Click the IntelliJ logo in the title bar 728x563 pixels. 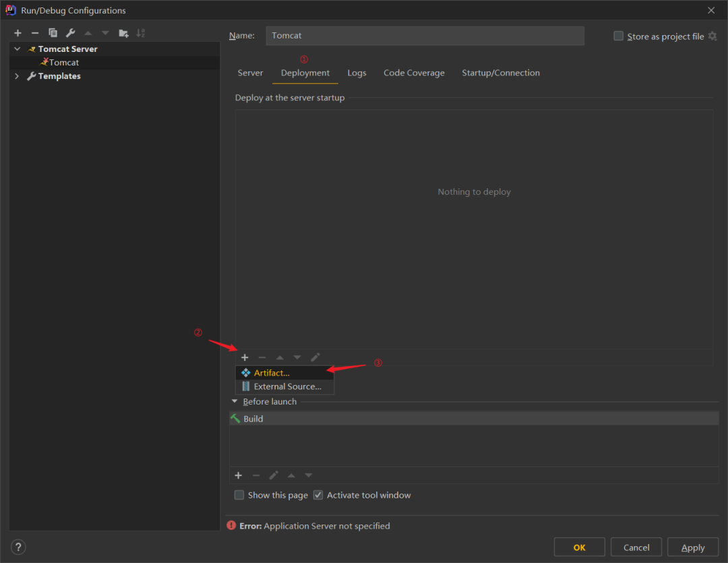[10, 10]
